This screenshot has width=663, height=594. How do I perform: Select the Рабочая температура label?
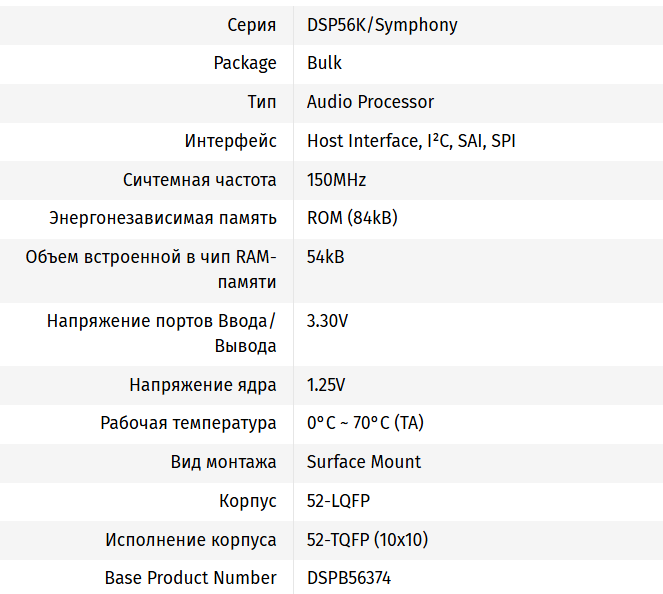click(188, 423)
